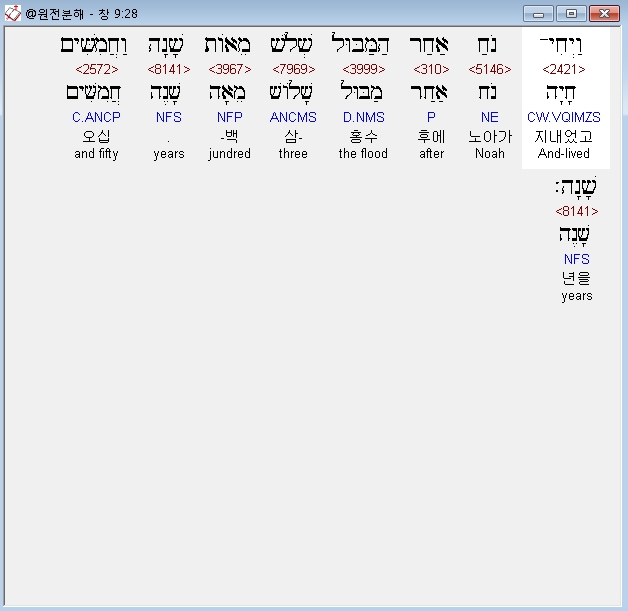The height and width of the screenshot is (611, 628).
Task: Click the Hebrew word above <2421>
Action: [x=561, y=45]
